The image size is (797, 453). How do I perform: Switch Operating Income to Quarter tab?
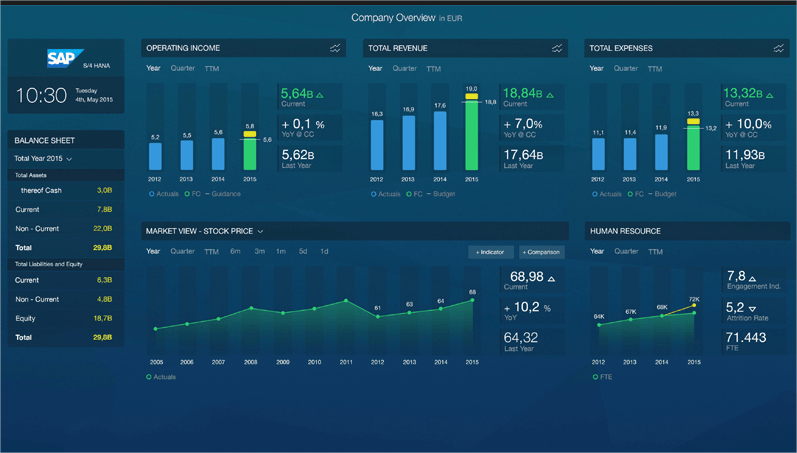(182, 69)
